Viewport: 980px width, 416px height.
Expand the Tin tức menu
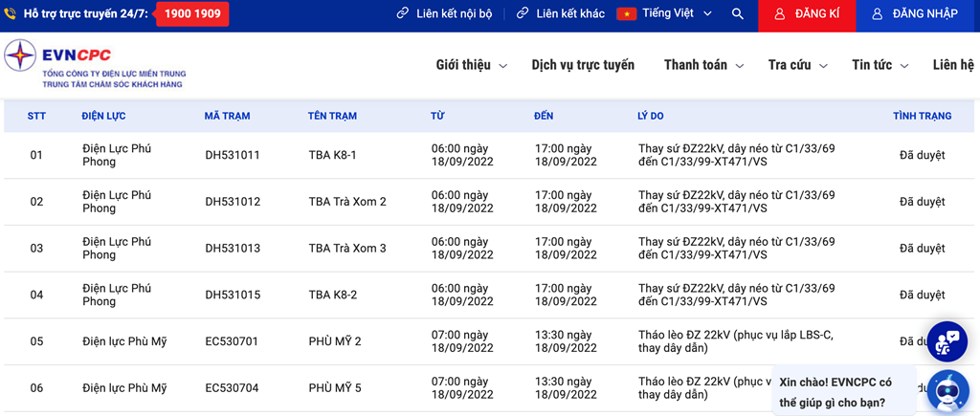pos(880,65)
